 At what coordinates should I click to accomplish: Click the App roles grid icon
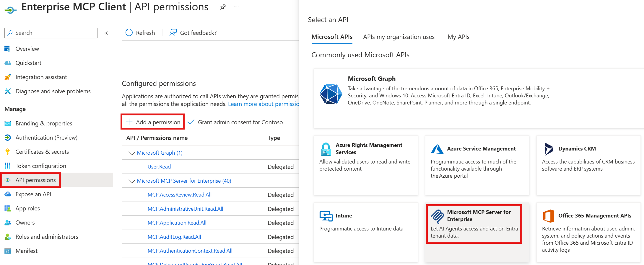(8, 208)
